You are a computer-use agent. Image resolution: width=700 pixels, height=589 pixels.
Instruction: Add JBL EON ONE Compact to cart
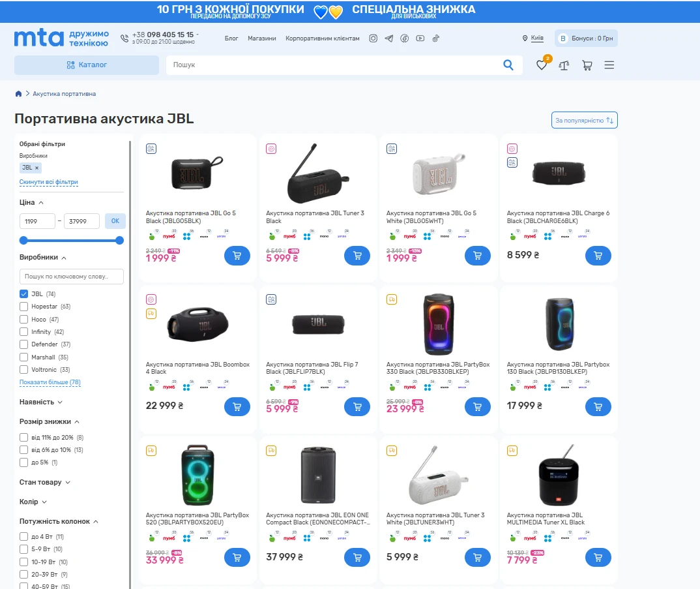coord(357,557)
